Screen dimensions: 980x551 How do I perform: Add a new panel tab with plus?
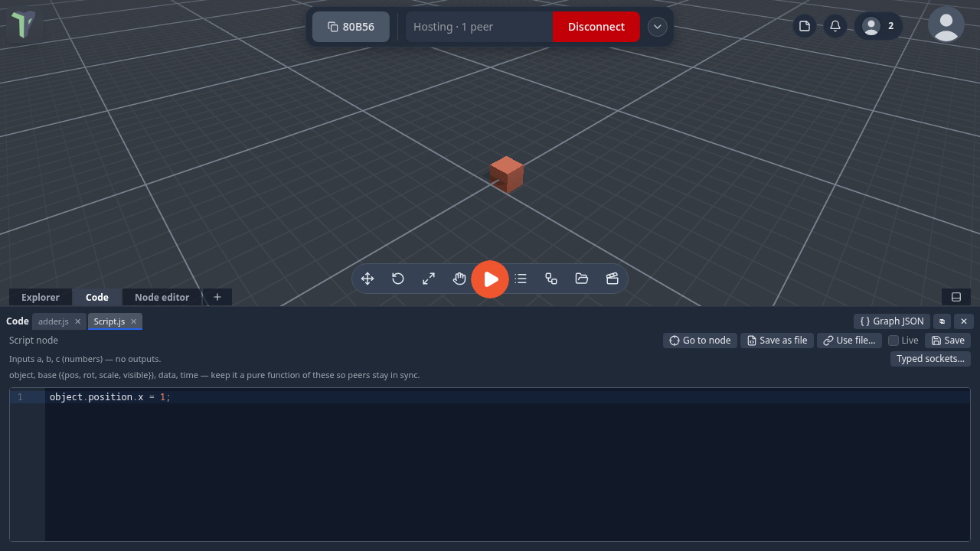pyautogui.click(x=217, y=297)
